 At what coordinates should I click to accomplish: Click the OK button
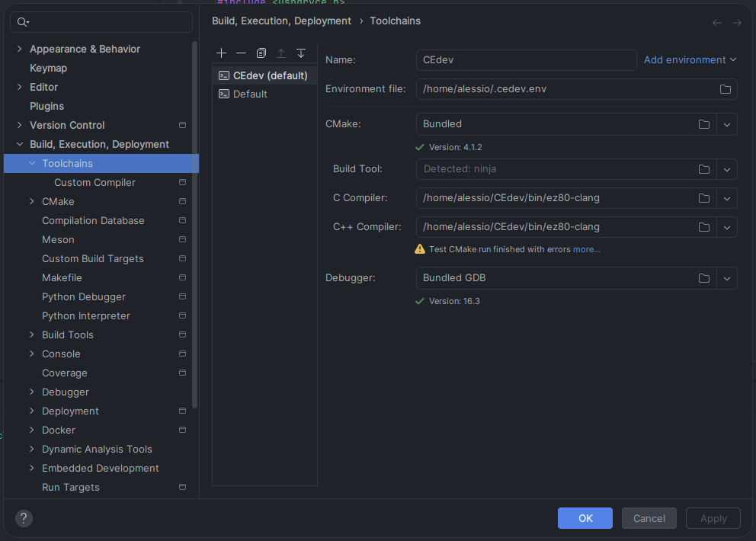click(x=585, y=518)
